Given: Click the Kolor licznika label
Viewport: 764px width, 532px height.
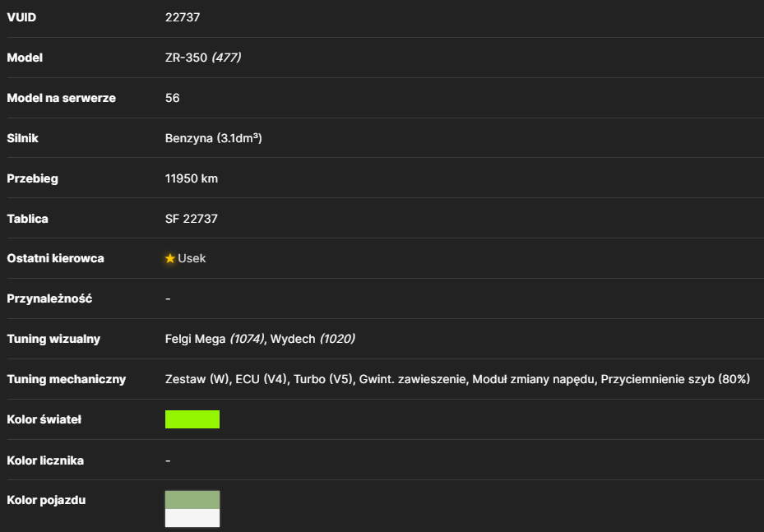Looking at the screenshot, I should [x=45, y=460].
